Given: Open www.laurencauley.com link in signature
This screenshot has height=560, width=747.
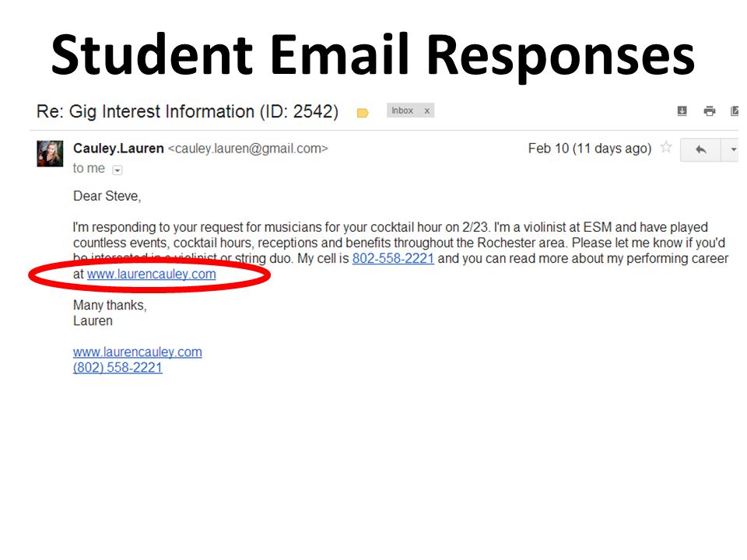Looking at the screenshot, I should pyautogui.click(x=138, y=352).
